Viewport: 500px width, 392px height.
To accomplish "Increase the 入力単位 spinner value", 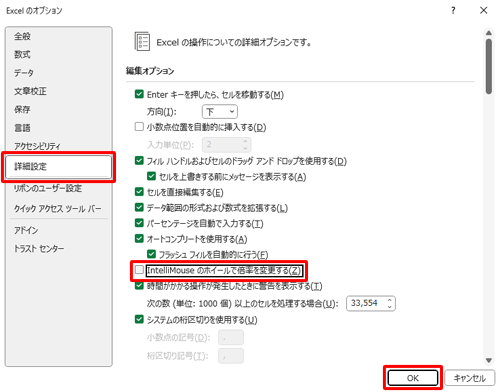I will click(245, 141).
